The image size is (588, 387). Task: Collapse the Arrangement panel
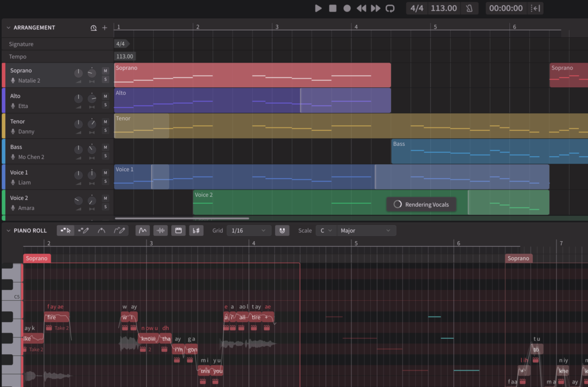(9, 28)
